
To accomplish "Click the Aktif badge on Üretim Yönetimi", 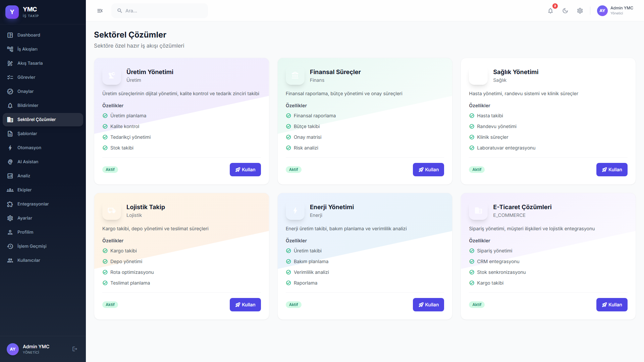I will pos(110,170).
